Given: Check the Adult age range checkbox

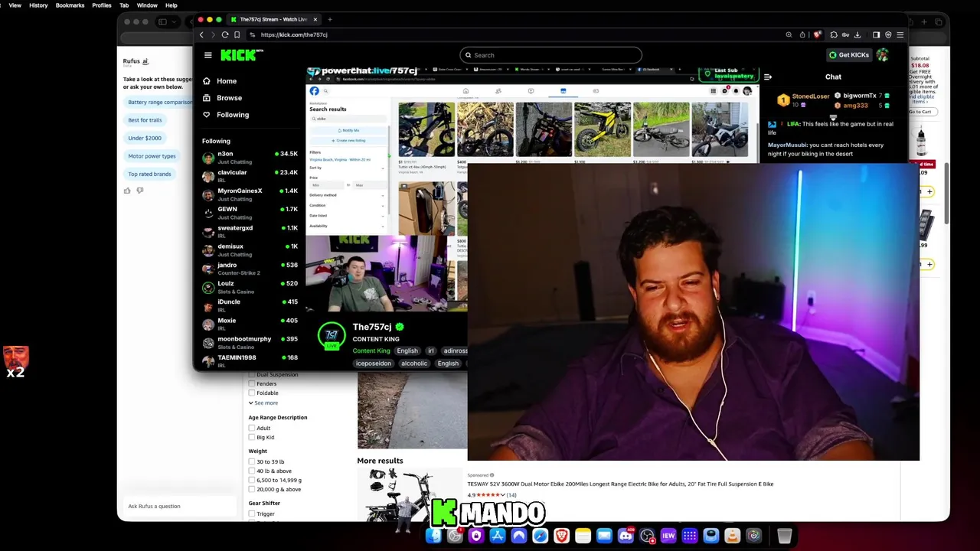Looking at the screenshot, I should pos(252,428).
